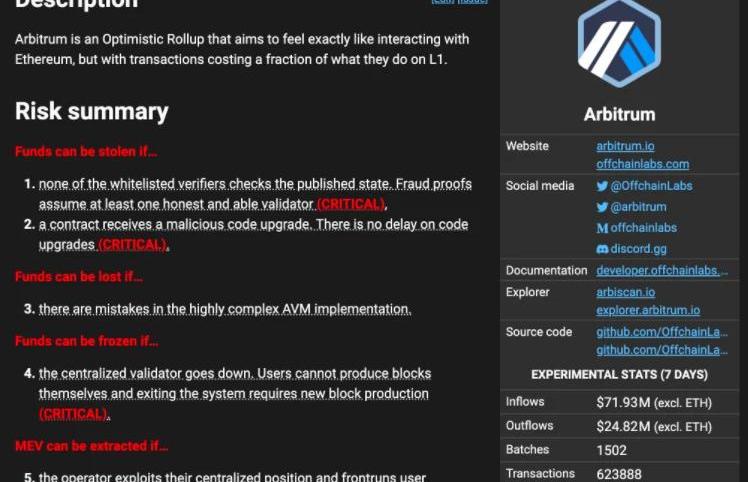Click the CRITICAL tag on validator risk

click(x=351, y=204)
